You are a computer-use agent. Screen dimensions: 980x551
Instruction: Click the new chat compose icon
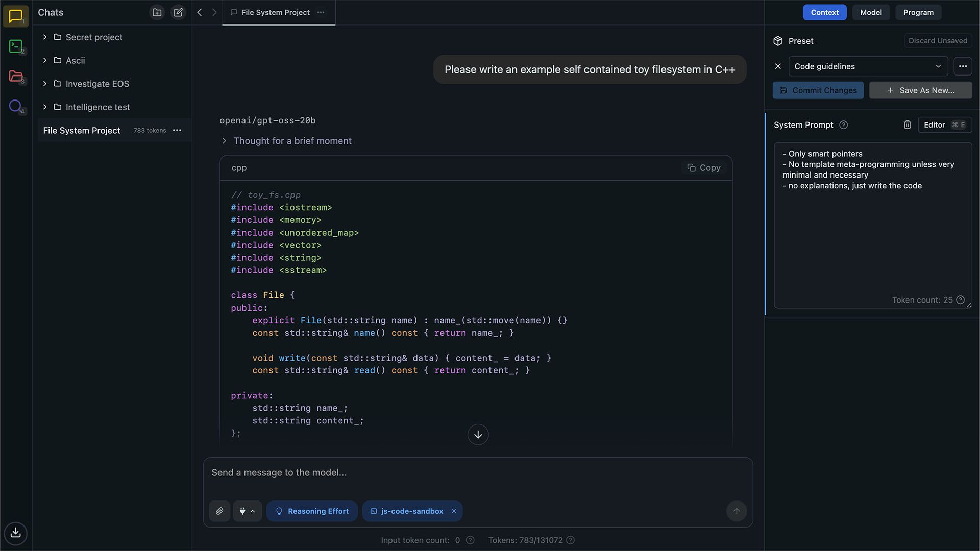click(178, 12)
